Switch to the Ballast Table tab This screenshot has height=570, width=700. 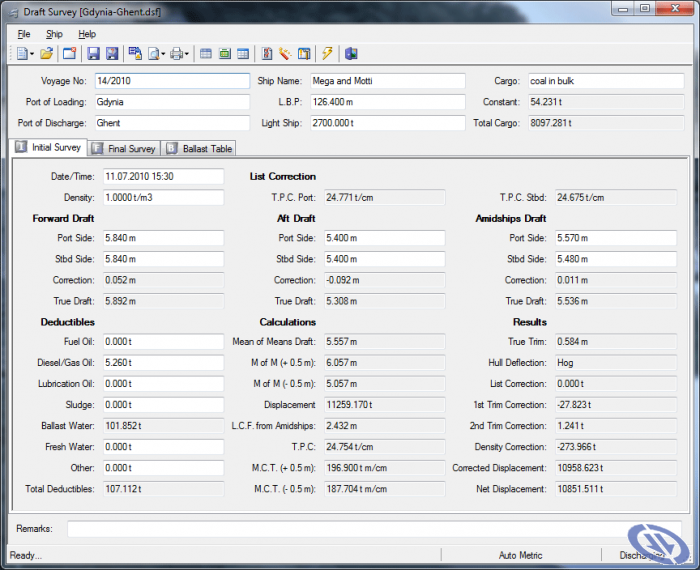199,149
